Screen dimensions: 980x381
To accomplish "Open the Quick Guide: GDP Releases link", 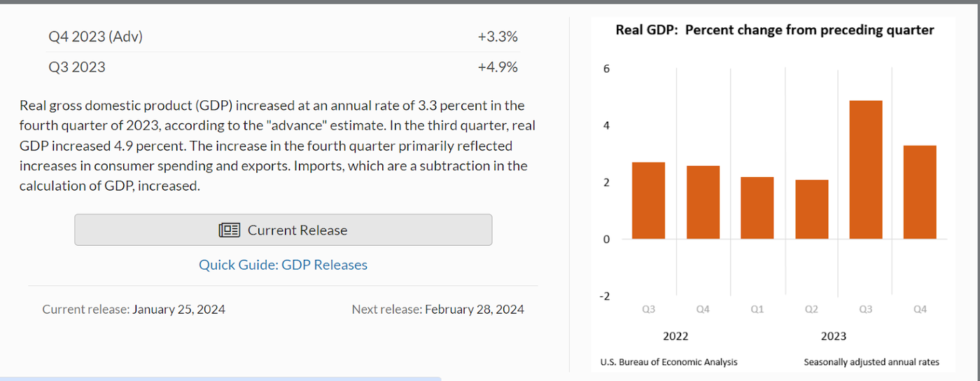I will (x=283, y=265).
